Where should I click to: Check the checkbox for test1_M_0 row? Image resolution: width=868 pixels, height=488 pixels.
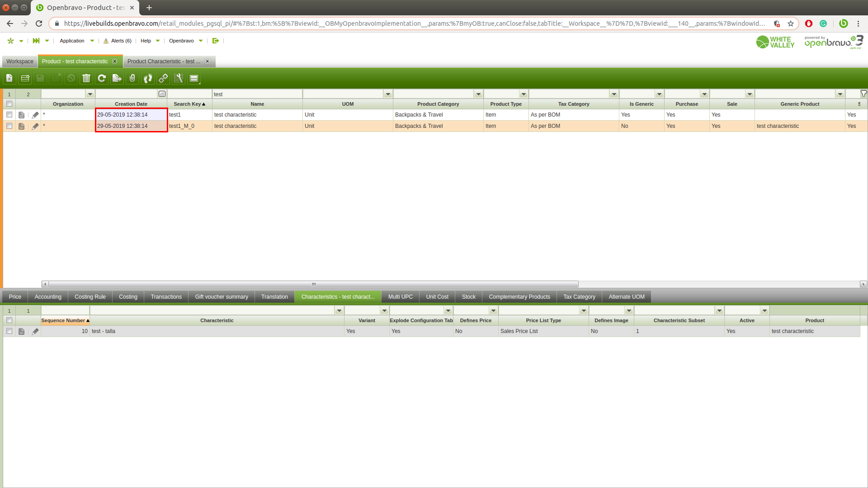point(9,126)
